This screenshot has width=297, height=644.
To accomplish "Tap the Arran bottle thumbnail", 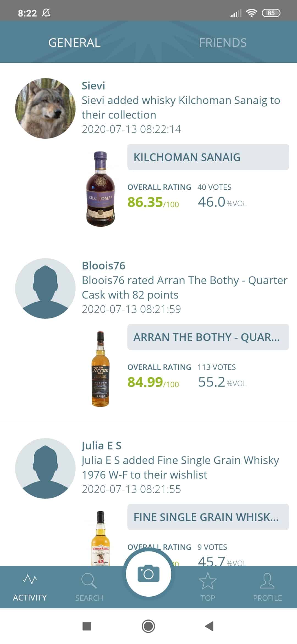I will point(101,369).
